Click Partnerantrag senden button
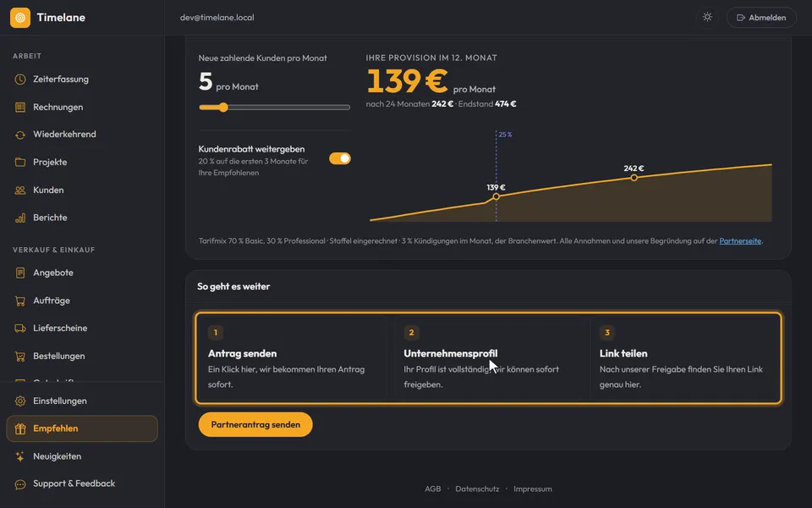Viewport: 812px width, 508px height. (255, 424)
